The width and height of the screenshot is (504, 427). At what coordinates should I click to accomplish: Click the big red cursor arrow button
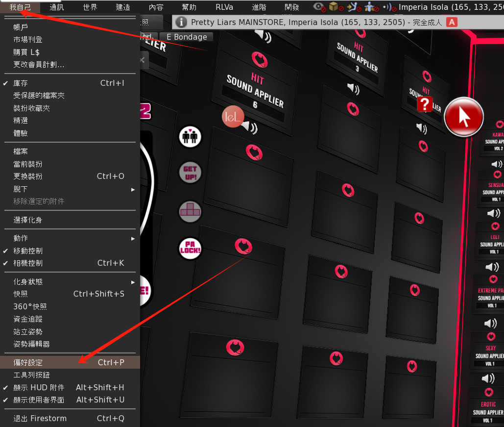(x=463, y=117)
